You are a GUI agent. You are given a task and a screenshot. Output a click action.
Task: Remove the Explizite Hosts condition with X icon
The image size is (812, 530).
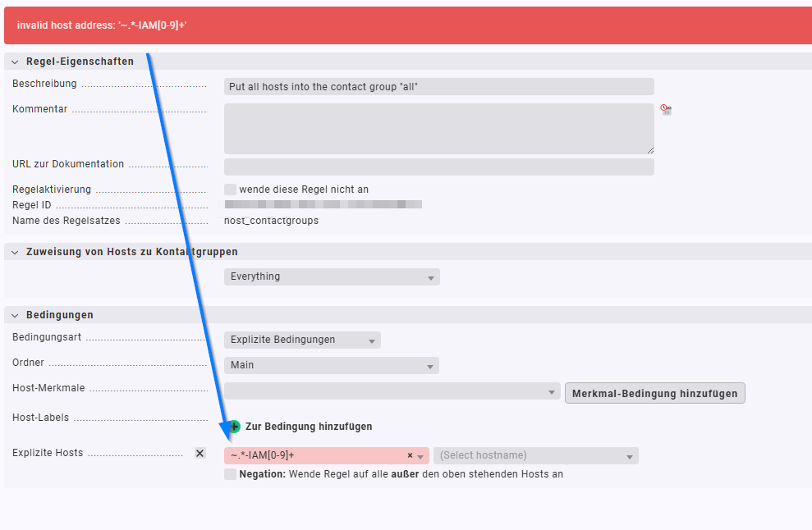click(x=200, y=453)
